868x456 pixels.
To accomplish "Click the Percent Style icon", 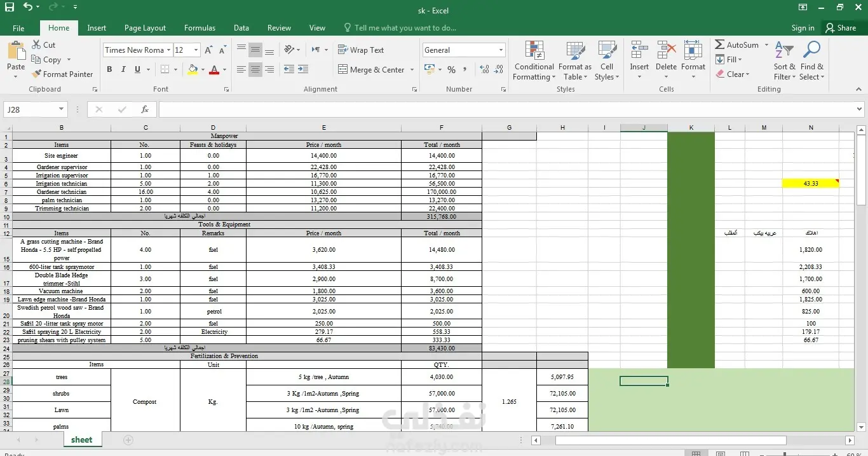I will (451, 69).
